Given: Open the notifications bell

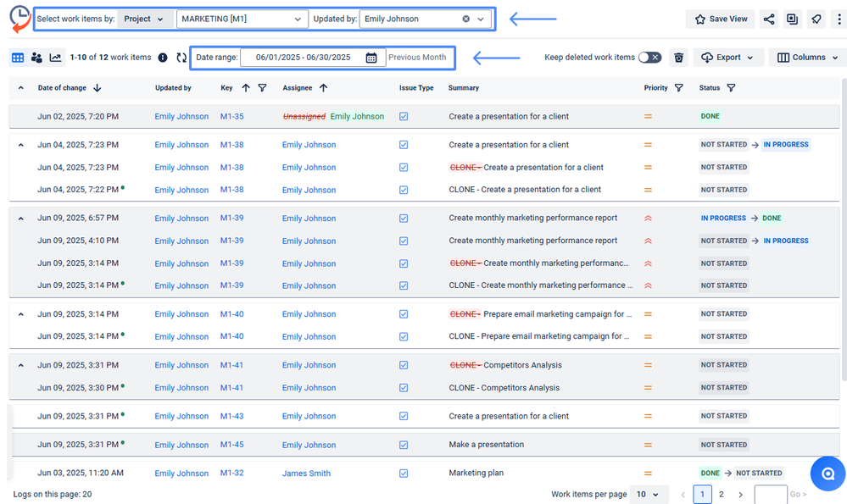Looking at the screenshot, I should [x=814, y=18].
